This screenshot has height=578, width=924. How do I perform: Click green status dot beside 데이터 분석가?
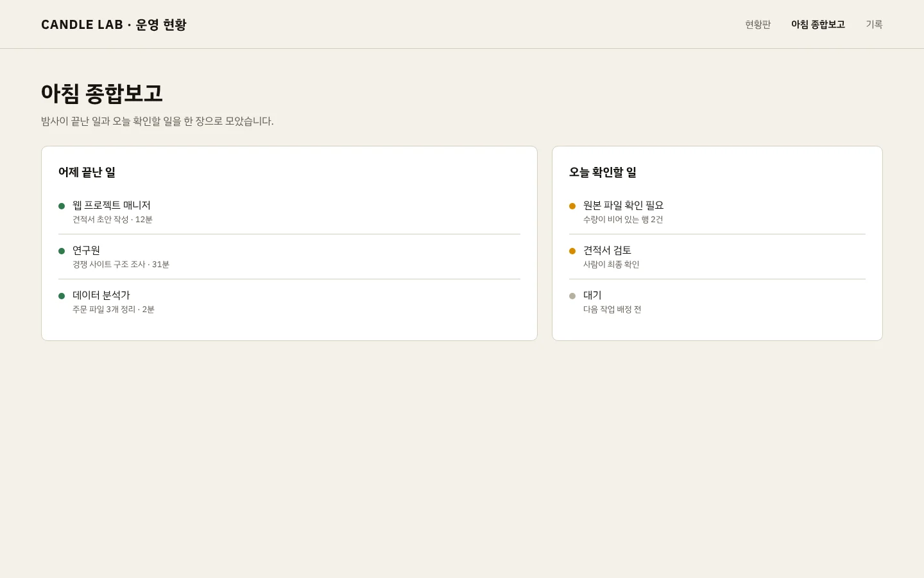(62, 296)
